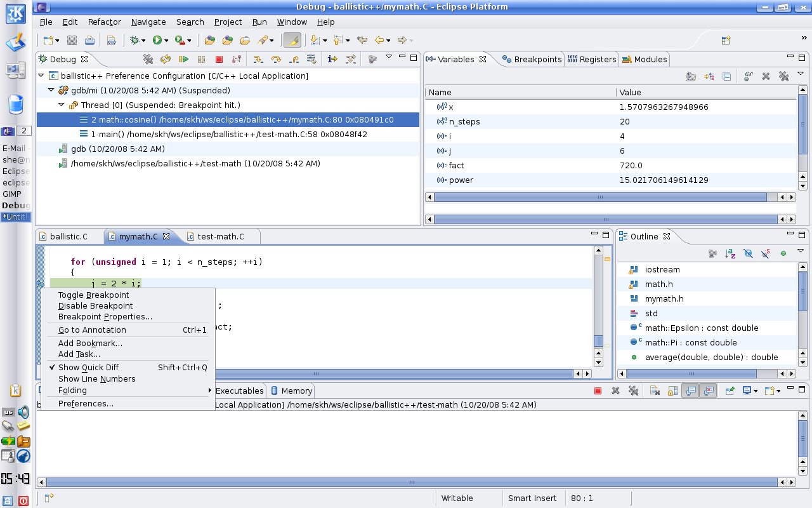This screenshot has width=812, height=508.
Task: Click the Variables view horizontal scrollbar
Action: coord(599,197)
